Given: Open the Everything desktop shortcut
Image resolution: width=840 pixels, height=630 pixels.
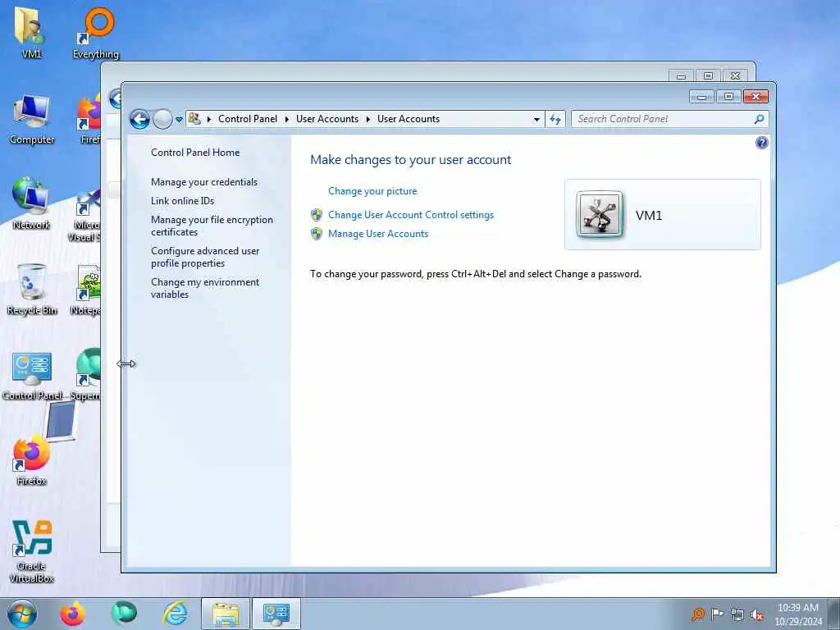Looking at the screenshot, I should point(96,33).
